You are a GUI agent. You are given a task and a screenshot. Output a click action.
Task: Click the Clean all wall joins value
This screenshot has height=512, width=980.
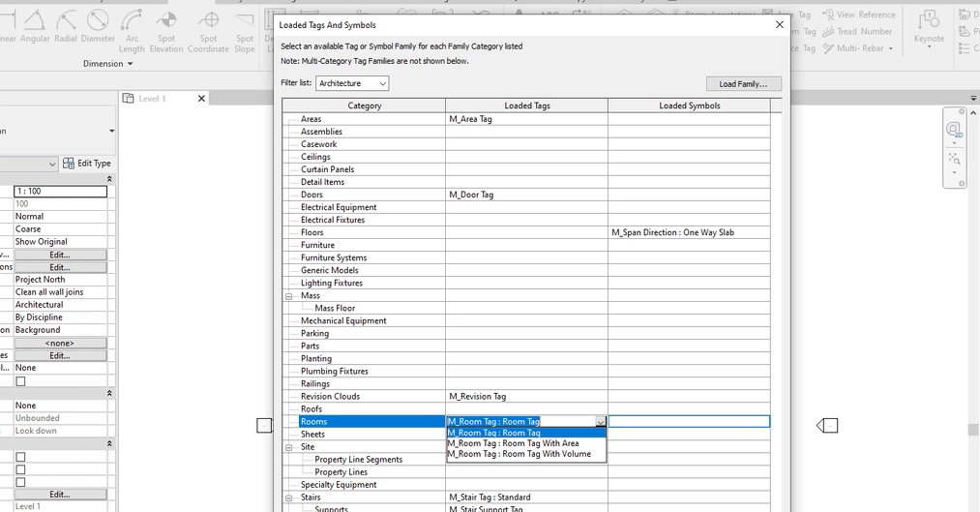61,292
